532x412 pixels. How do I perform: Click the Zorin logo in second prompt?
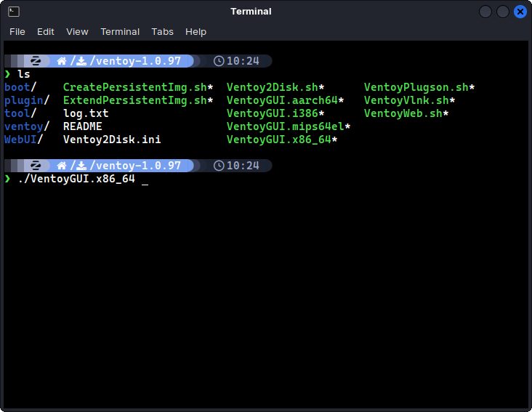36,166
